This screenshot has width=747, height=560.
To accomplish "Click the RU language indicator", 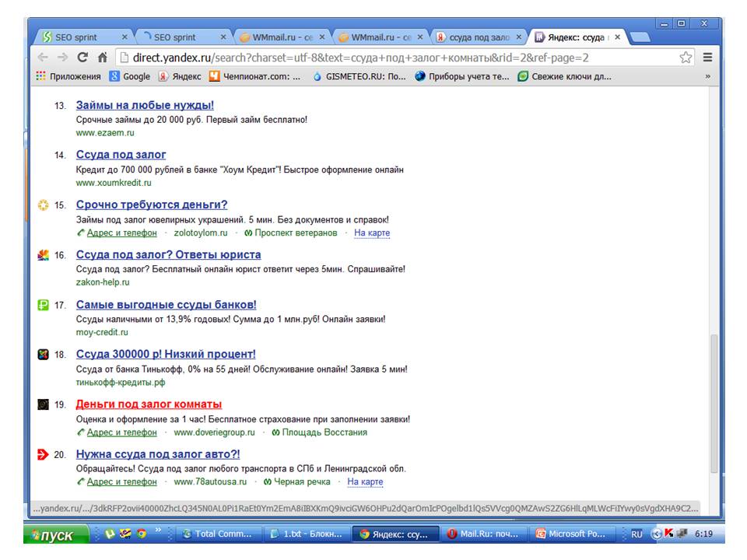I will [x=637, y=534].
